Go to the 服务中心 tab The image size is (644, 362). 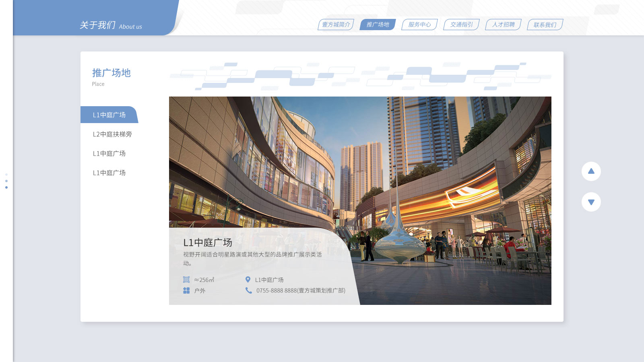(419, 25)
